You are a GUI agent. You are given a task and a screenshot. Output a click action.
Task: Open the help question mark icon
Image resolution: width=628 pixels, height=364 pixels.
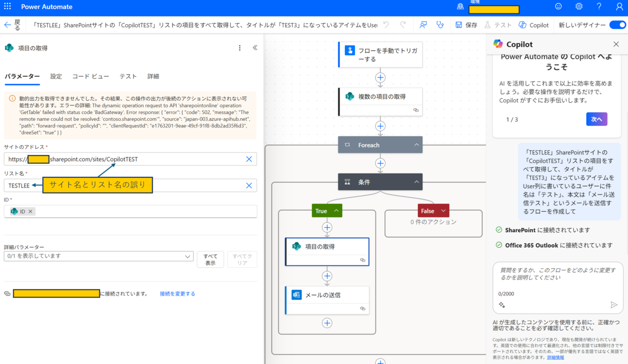tap(599, 7)
